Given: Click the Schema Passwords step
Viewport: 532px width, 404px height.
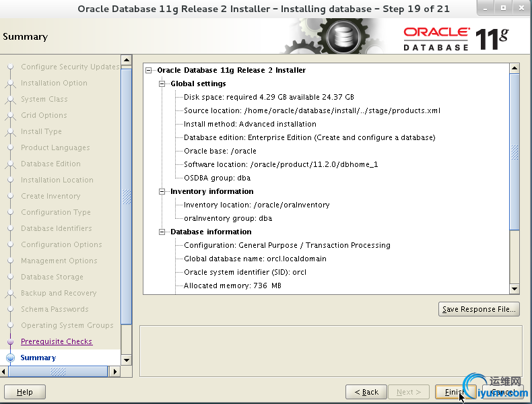Looking at the screenshot, I should 55,309.
